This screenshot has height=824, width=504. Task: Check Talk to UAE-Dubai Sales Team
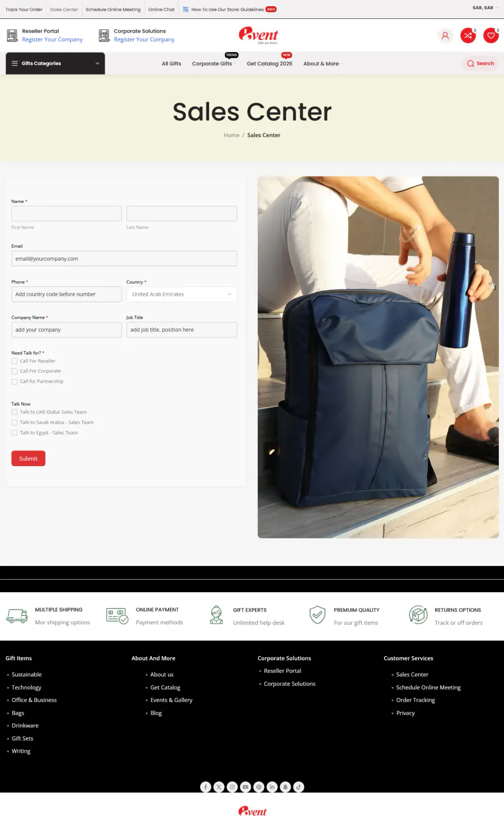15,412
